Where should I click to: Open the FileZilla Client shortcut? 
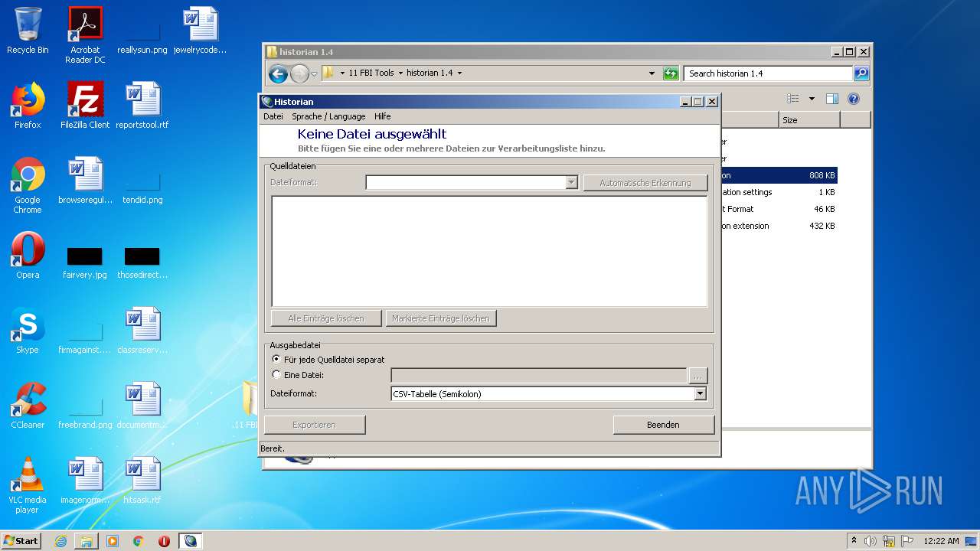coord(85,106)
